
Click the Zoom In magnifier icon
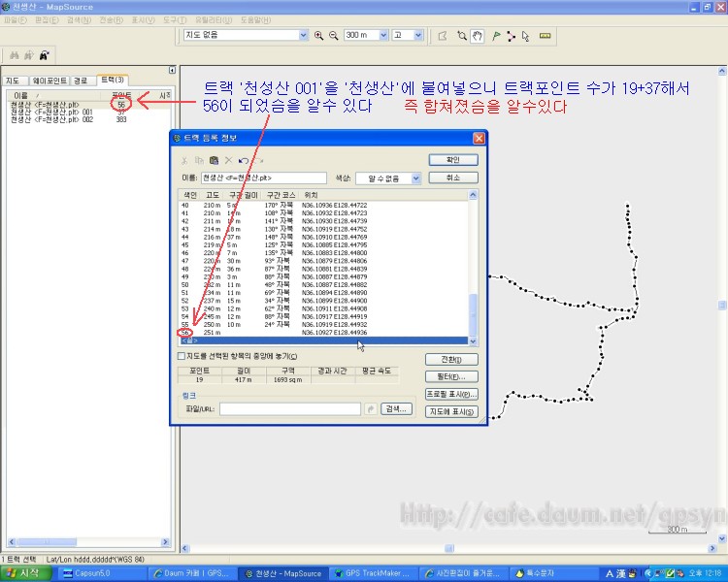(318, 36)
